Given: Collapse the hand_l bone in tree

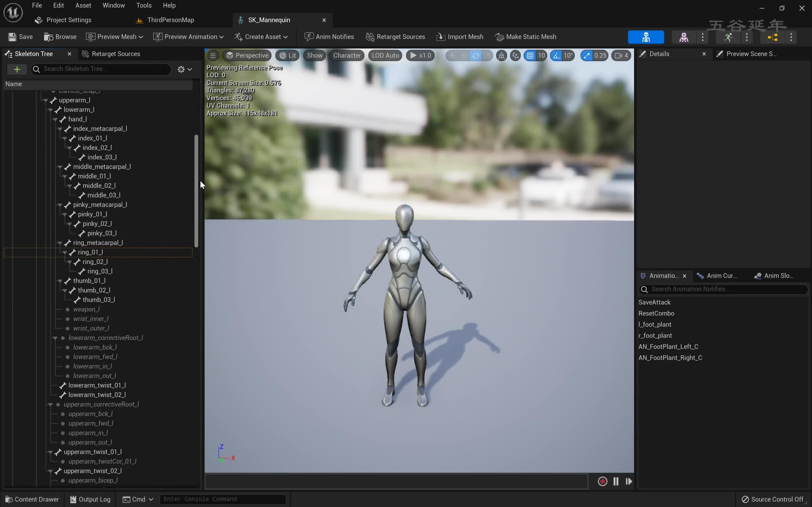Looking at the screenshot, I should 55,119.
